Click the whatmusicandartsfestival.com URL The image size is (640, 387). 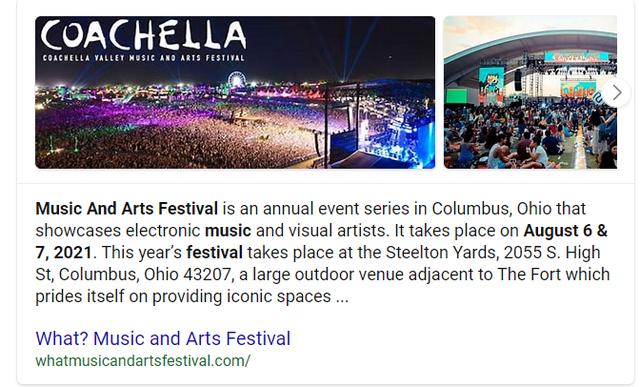coord(143,361)
